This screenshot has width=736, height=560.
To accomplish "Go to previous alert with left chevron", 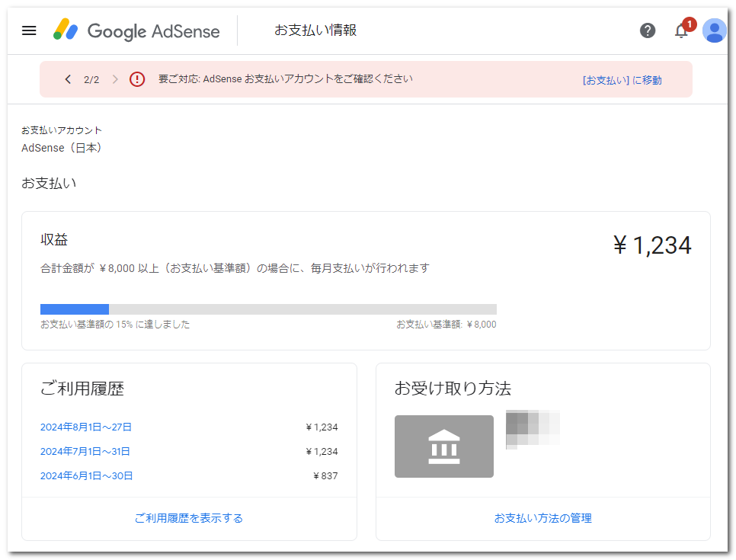I will tap(68, 79).
